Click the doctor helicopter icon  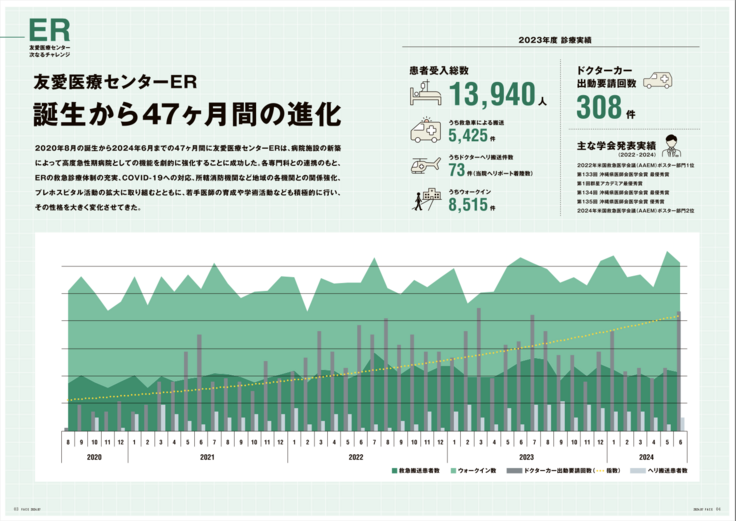tap(426, 166)
